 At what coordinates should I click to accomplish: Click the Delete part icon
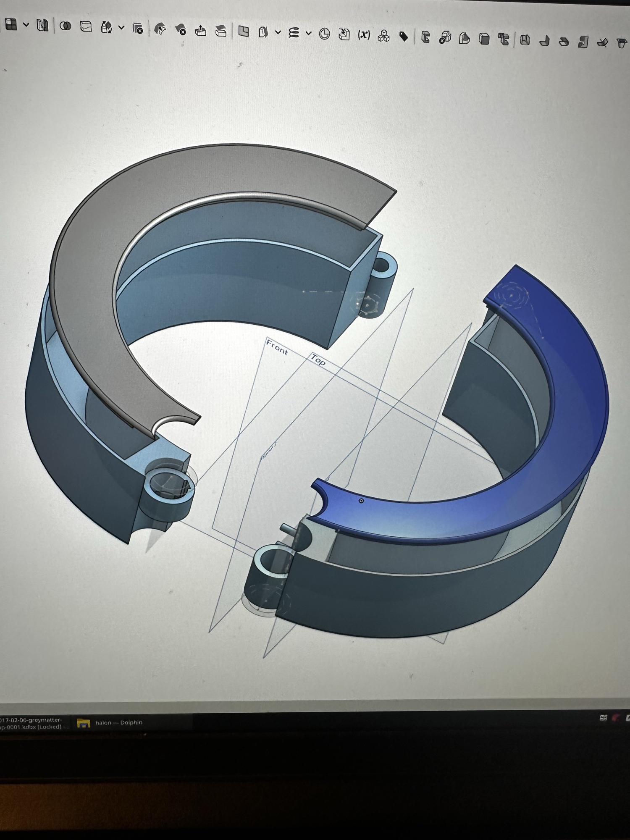click(x=138, y=29)
